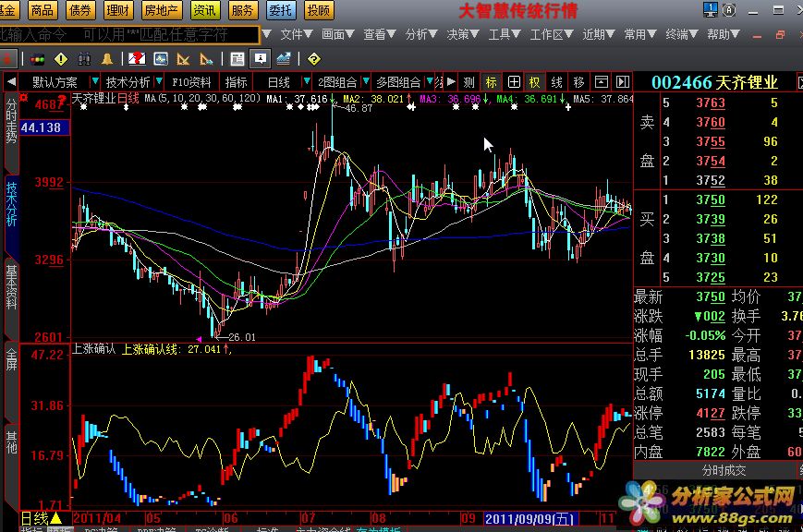Click the yellow triangle next to 日线 at bottom

point(55,519)
